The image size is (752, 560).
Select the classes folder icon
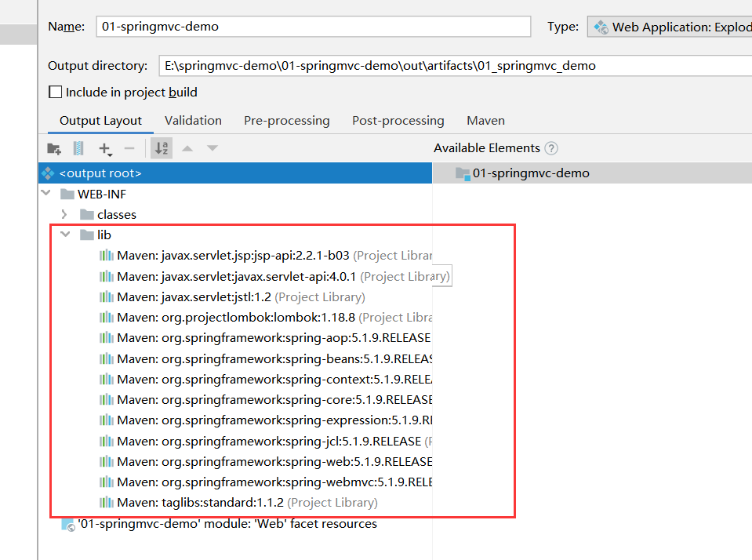tap(87, 214)
